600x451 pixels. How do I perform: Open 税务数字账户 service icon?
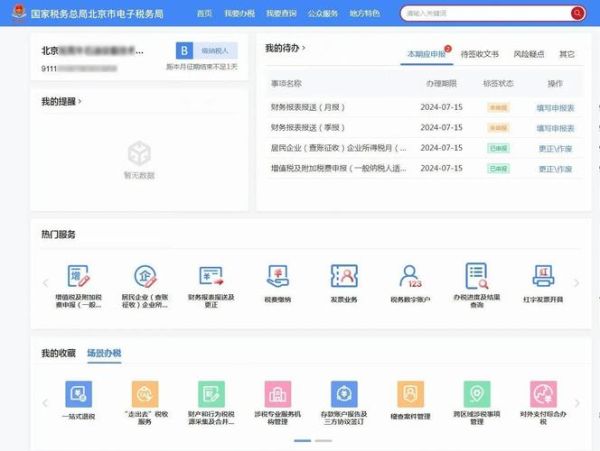click(x=410, y=276)
